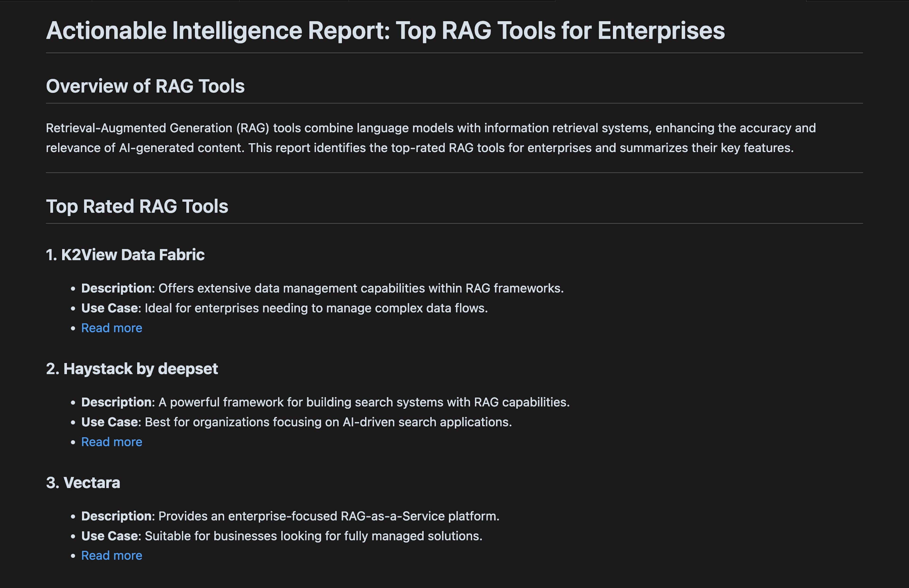This screenshot has width=909, height=588.
Task: Open the Read more link under K2View Data Fabric
Action: (x=111, y=328)
